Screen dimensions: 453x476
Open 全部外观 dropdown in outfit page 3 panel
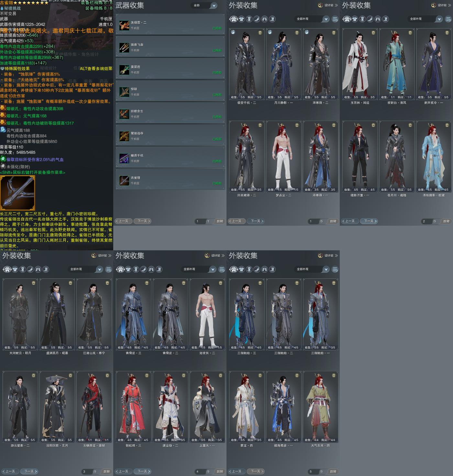[x=86, y=269]
